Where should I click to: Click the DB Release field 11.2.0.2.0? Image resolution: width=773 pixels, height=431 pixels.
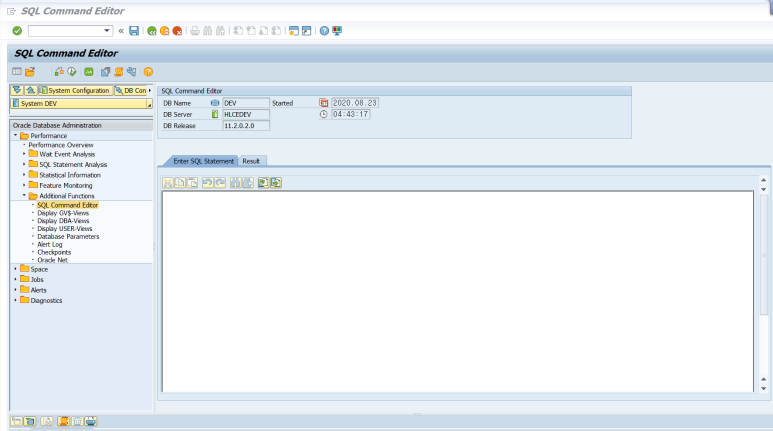(x=246, y=126)
